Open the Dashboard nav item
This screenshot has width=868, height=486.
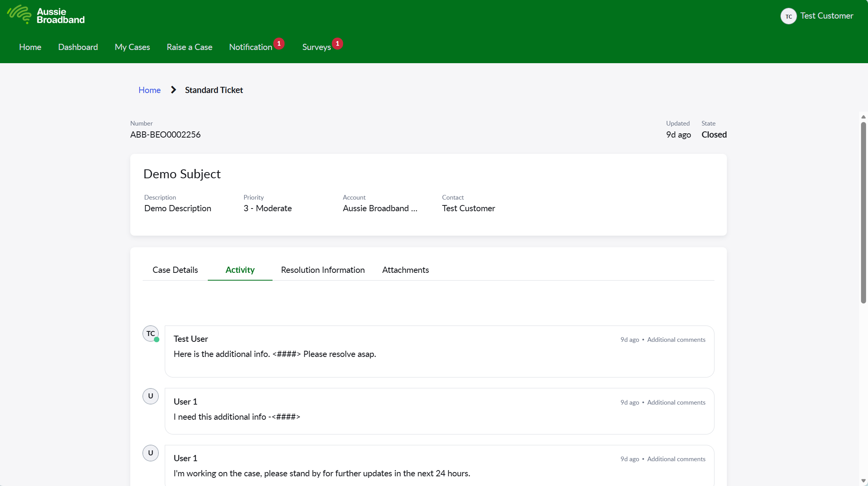click(x=78, y=47)
